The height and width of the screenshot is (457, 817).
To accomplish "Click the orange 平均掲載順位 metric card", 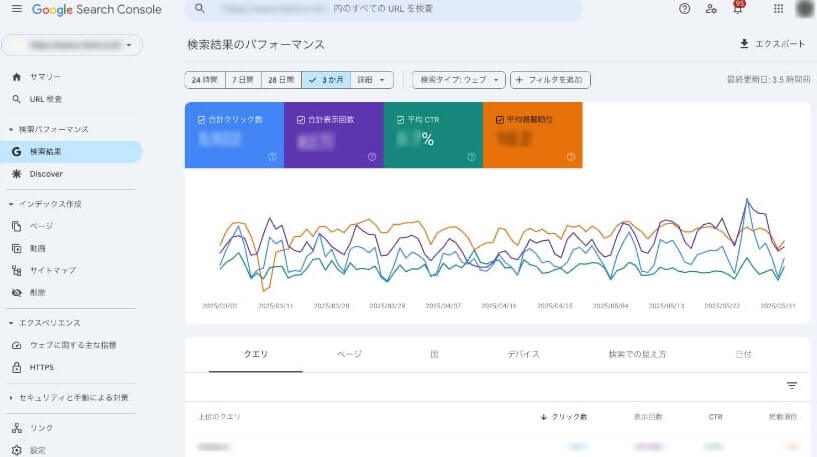I will (x=533, y=135).
